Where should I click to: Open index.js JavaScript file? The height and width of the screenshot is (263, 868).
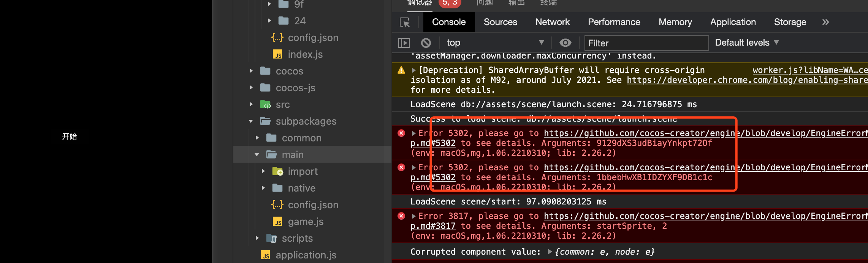[305, 54]
